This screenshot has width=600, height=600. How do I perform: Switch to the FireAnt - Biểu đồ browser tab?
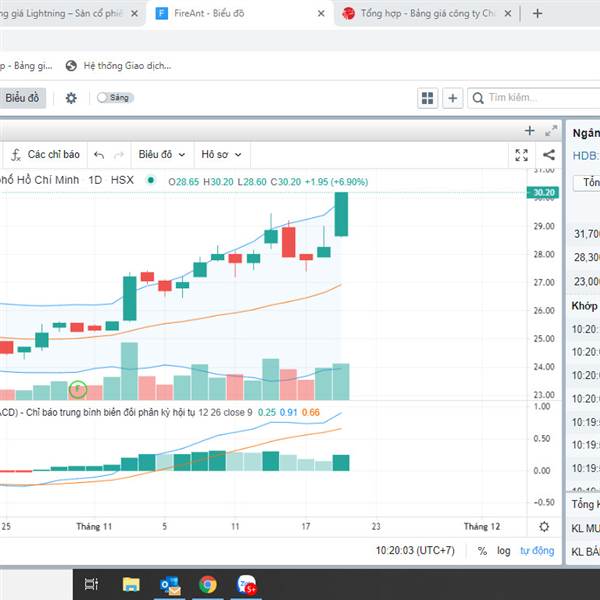pyautogui.click(x=209, y=14)
